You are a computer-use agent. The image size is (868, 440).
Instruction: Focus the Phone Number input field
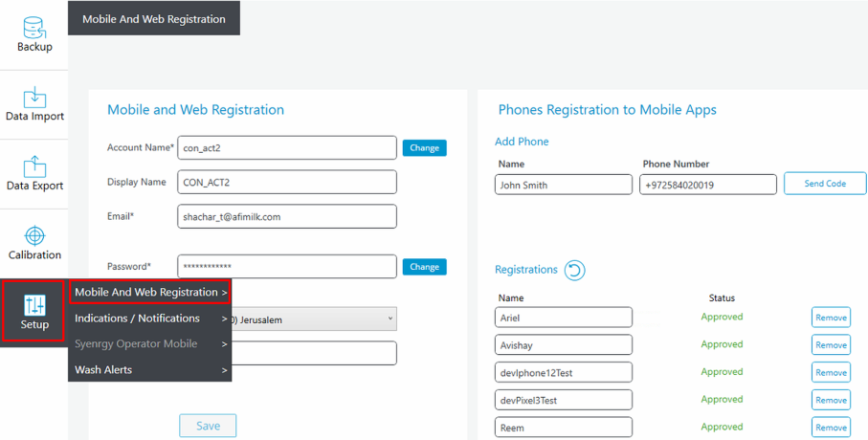coord(707,185)
